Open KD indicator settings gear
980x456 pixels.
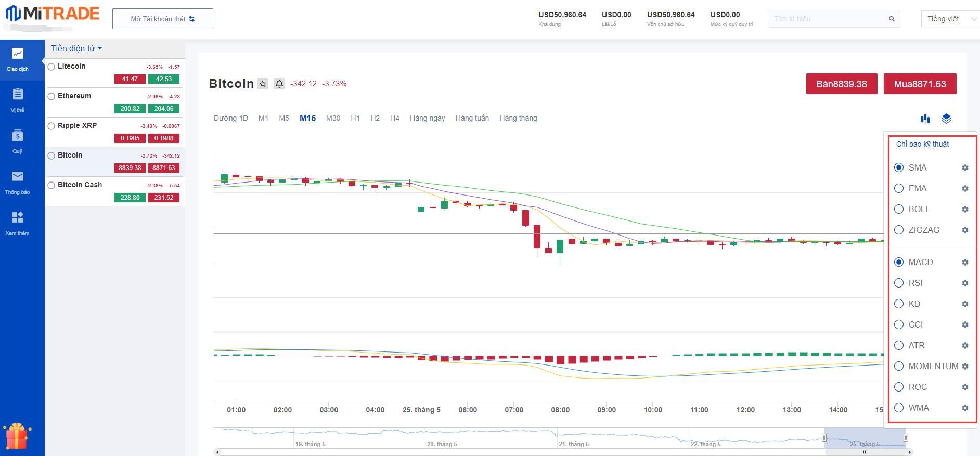[965, 304]
